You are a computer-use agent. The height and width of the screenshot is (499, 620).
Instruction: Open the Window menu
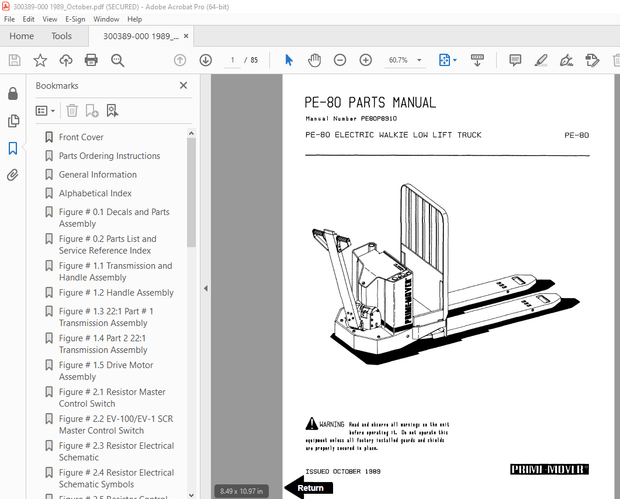point(106,19)
